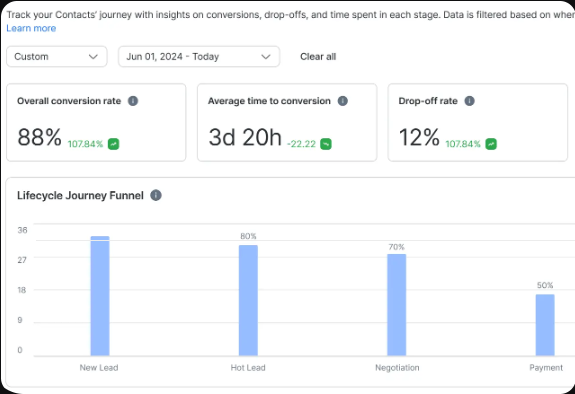This screenshot has width=575, height=394.
Task: Show info for Lifecycle Journey Funnel
Action: 156,195
